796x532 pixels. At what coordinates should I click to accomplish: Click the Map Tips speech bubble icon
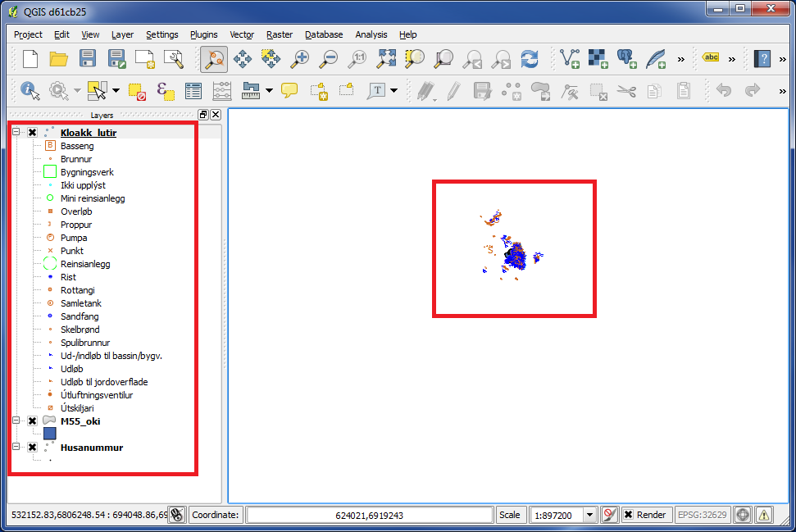(x=289, y=91)
